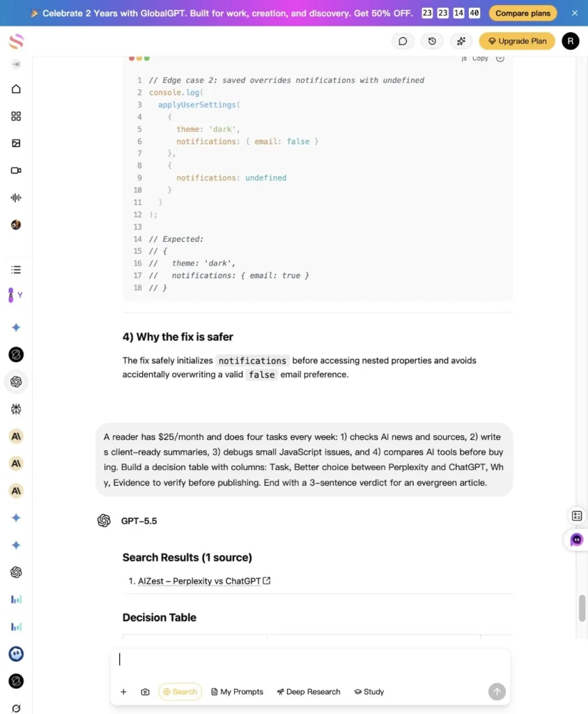Click Compare plans button
Screen dimensions: 588x714
pyautogui.click(x=523, y=13)
